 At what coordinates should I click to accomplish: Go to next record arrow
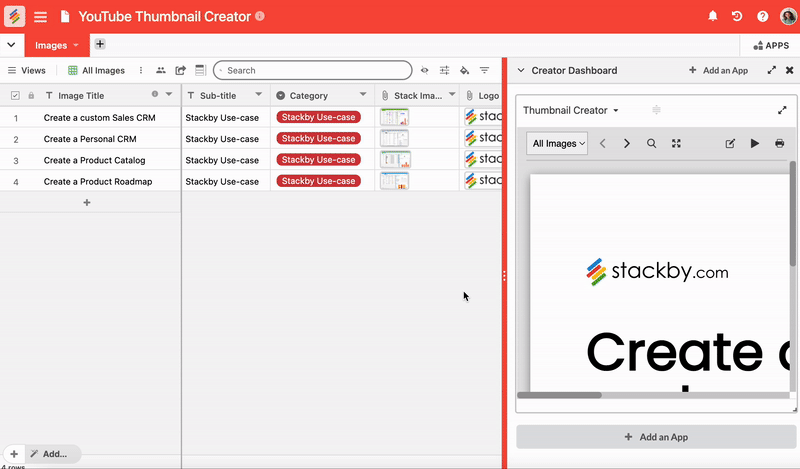pyautogui.click(x=627, y=143)
